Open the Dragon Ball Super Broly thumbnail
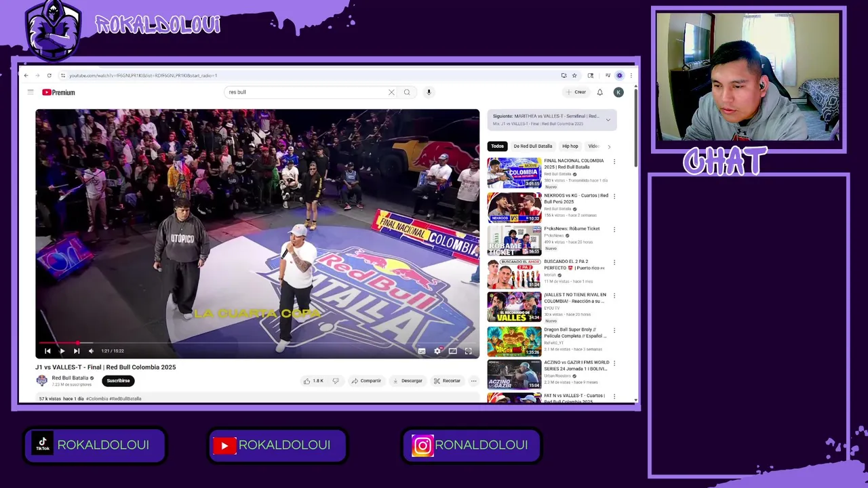Screen dimensions: 868x488 coord(514,342)
